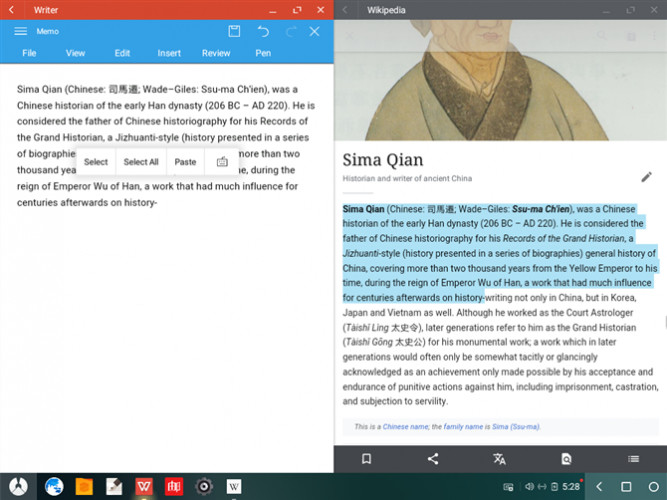Open the File menu
The height and width of the screenshot is (500, 667).
(x=29, y=53)
